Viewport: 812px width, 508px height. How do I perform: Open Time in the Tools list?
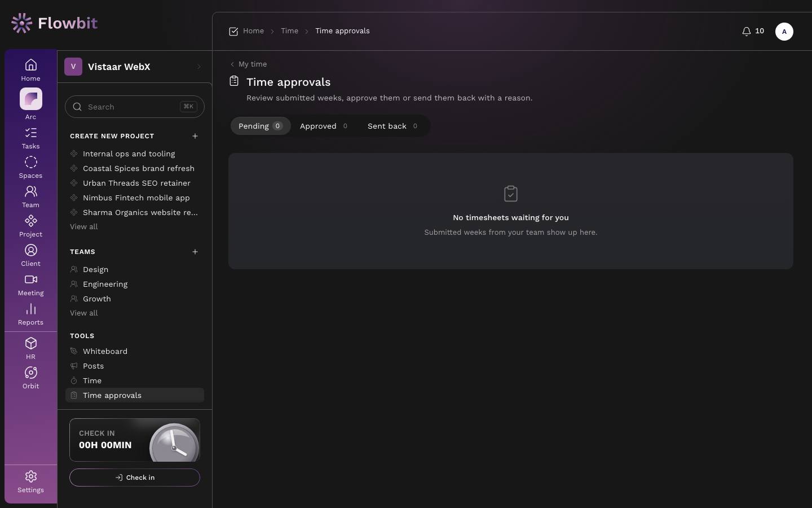(135, 380)
